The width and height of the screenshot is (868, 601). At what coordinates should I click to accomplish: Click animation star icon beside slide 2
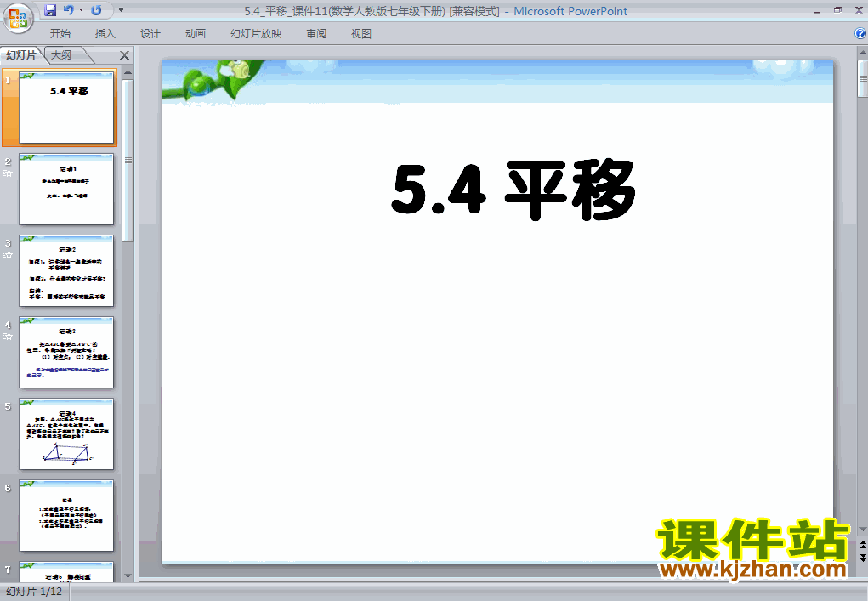tap(8, 173)
